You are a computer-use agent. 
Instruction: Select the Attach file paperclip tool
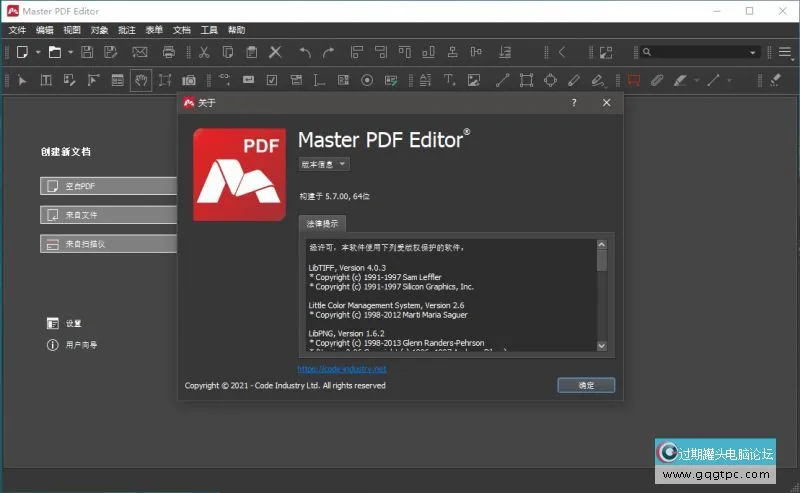[x=657, y=80]
